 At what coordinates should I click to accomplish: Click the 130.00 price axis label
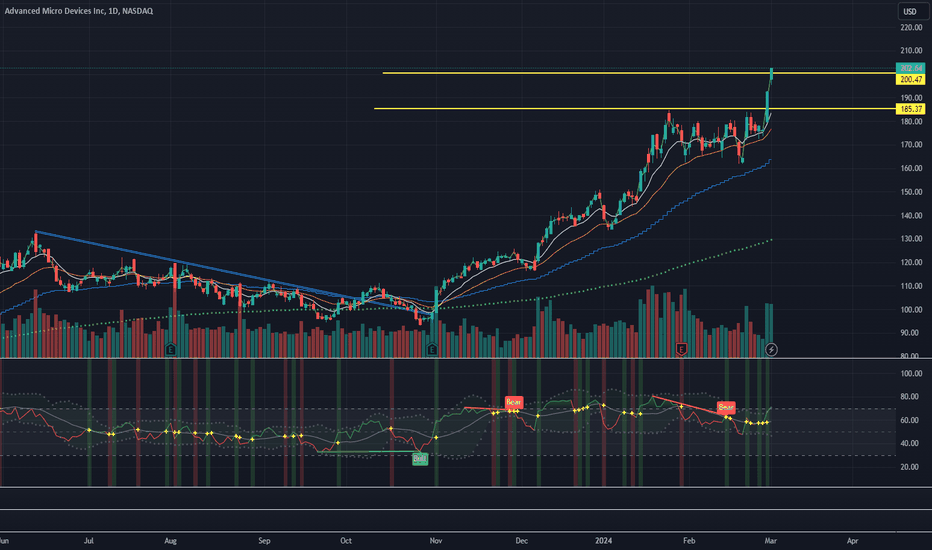click(911, 238)
